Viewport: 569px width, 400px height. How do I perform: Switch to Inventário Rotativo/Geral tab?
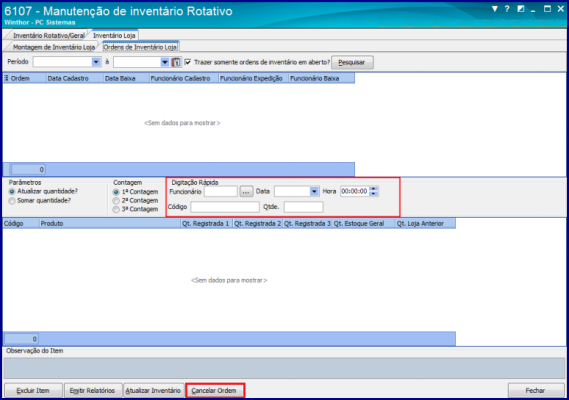(49, 35)
